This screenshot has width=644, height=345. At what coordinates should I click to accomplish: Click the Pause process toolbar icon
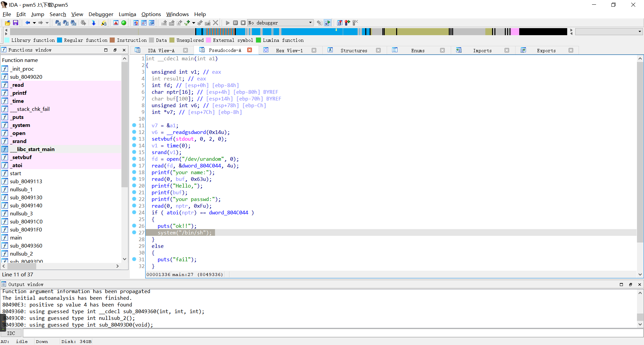point(235,23)
